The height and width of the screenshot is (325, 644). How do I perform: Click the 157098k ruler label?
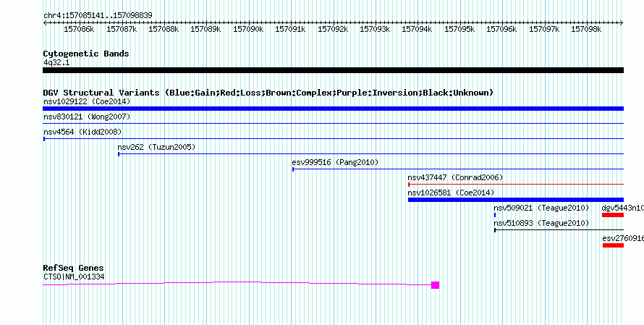click(x=587, y=30)
